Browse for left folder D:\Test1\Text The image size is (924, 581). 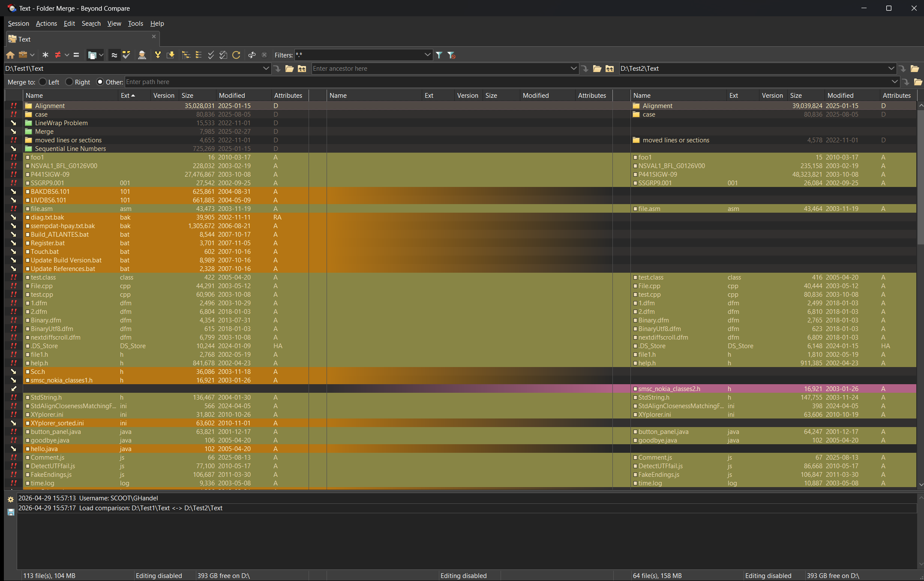[290, 69]
